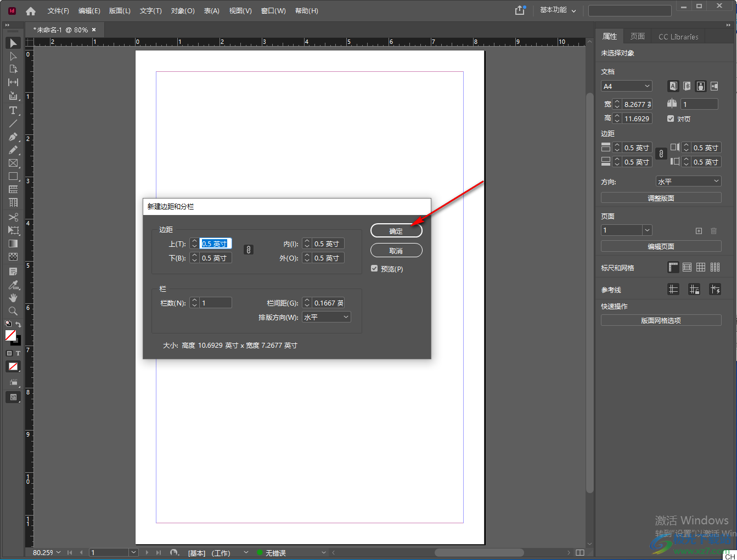737x560 pixels.
Task: Open the 方向 水平 dropdown in properties
Action: coord(689,182)
